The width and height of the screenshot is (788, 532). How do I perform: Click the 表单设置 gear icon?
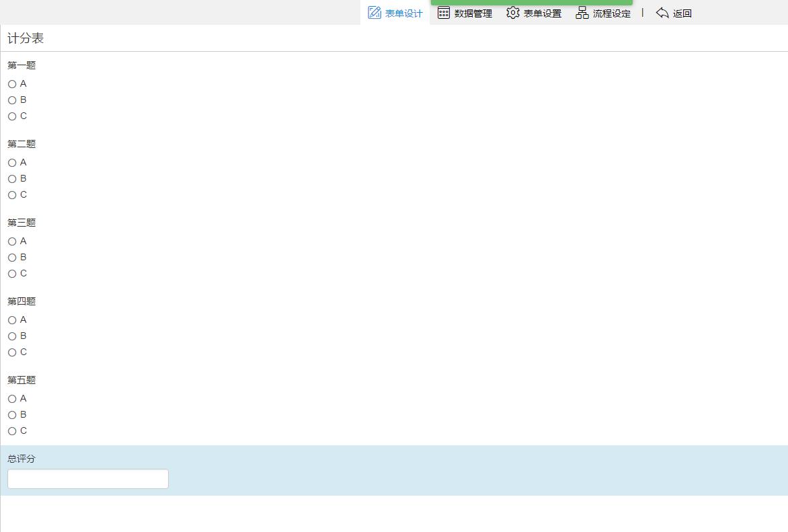512,13
